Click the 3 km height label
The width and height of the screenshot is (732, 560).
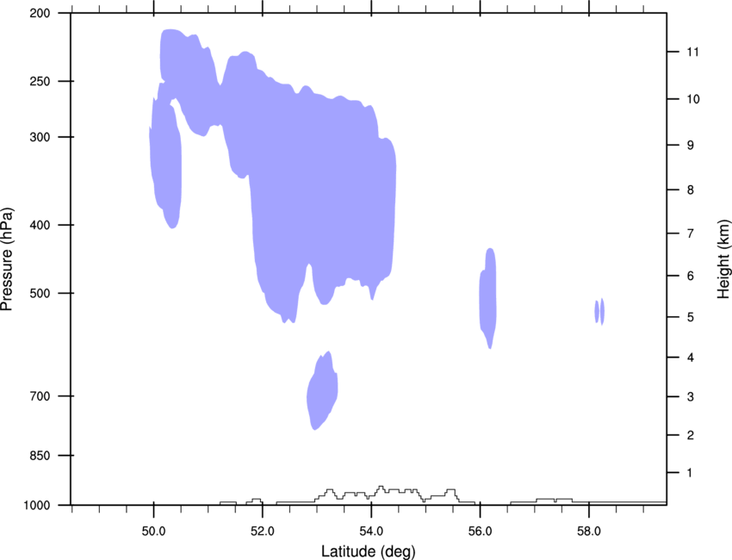(691, 397)
